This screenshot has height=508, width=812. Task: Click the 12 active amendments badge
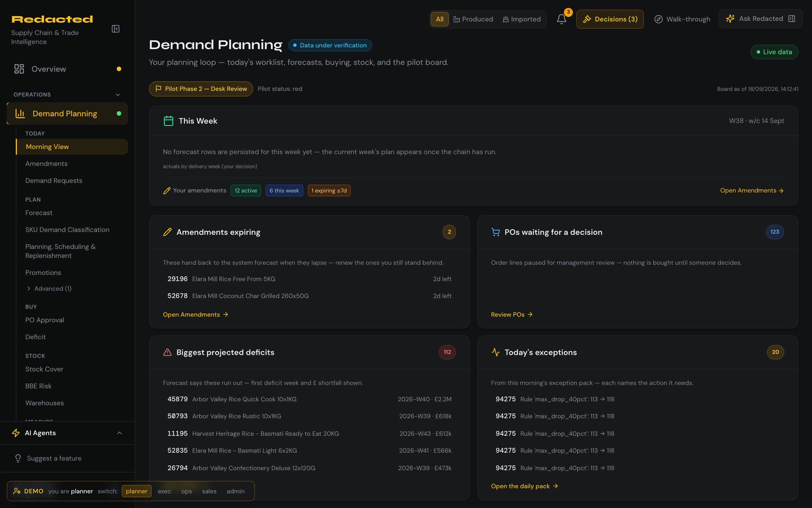point(246,191)
